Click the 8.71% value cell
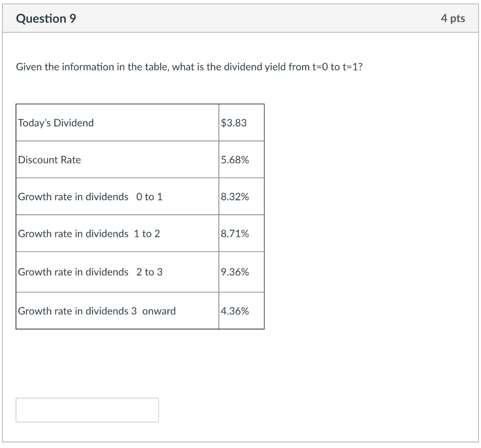 (233, 234)
